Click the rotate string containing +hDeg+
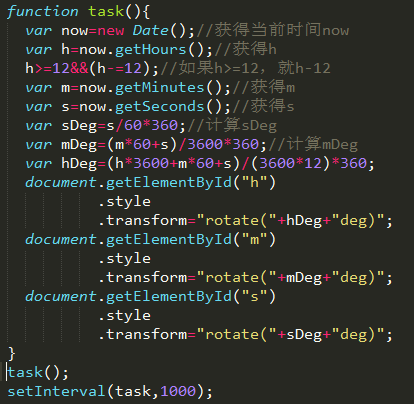Viewport: 414px width, 404px height. pyautogui.click(x=291, y=221)
